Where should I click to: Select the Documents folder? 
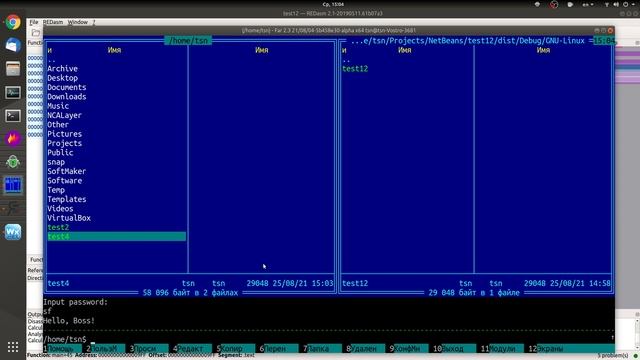tap(67, 87)
